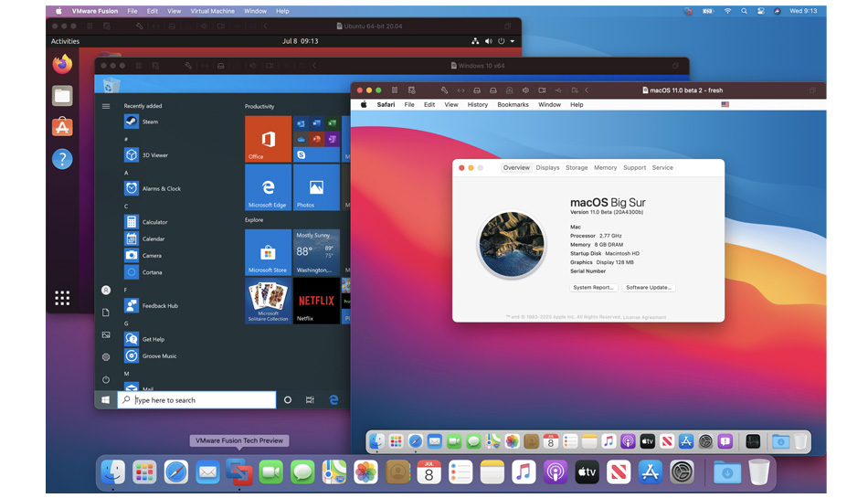Click the Software Update button
Image resolution: width=868 pixels, height=498 pixels.
[x=648, y=288]
